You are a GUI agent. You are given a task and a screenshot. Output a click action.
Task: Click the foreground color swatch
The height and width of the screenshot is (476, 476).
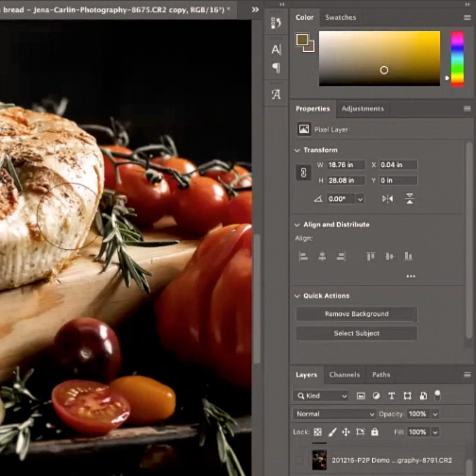click(x=302, y=39)
